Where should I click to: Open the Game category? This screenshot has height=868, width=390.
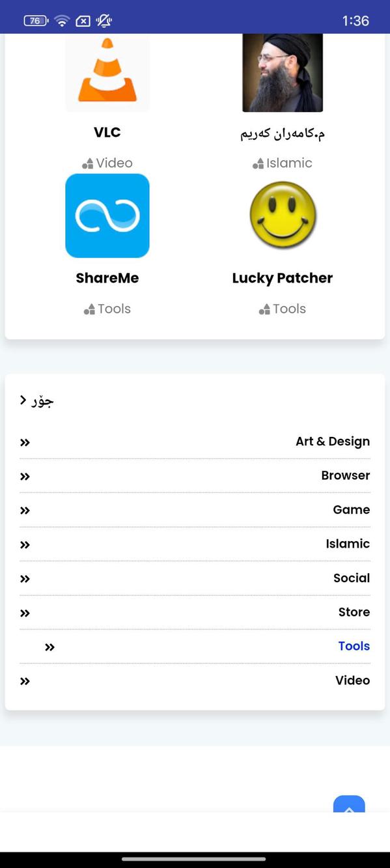pos(351,510)
